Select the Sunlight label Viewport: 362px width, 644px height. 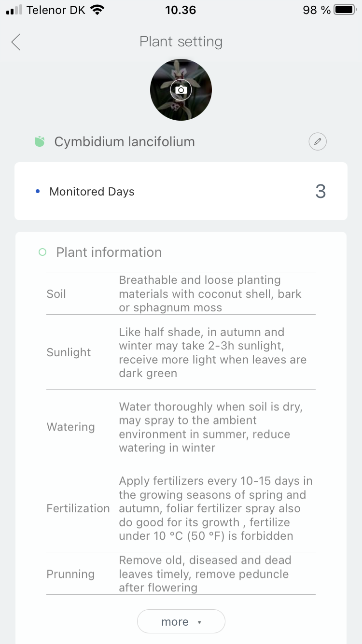point(69,352)
